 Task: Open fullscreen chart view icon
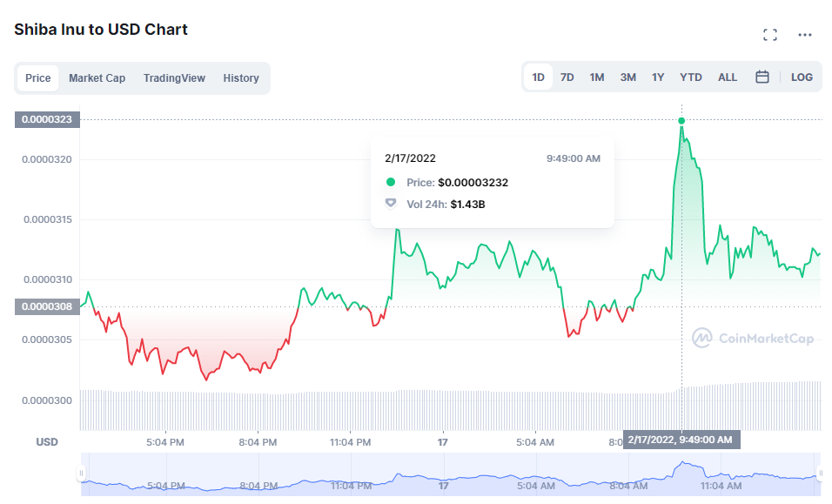click(770, 35)
